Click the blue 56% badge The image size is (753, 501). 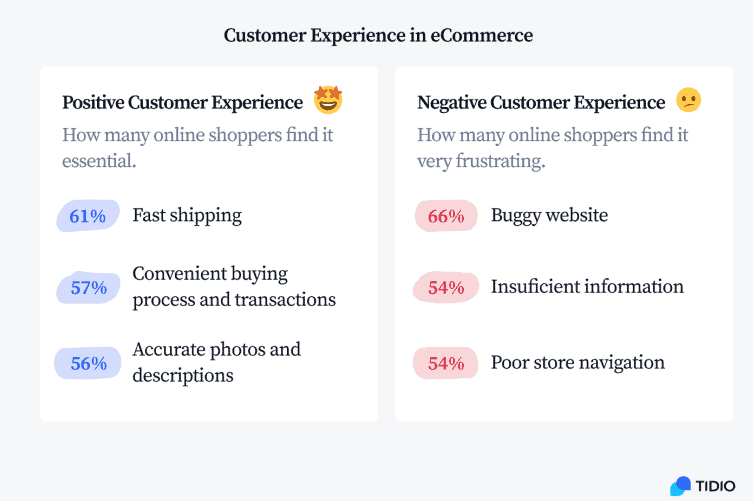tap(88, 364)
